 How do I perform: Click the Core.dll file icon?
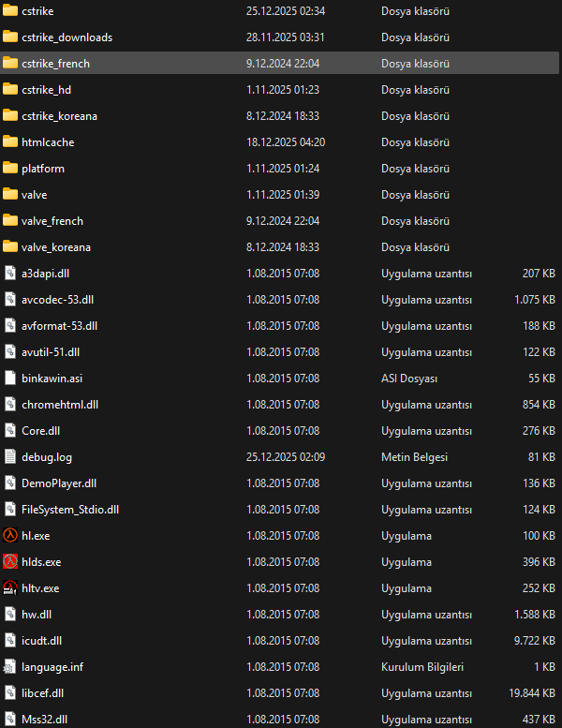pyautogui.click(x=10, y=430)
